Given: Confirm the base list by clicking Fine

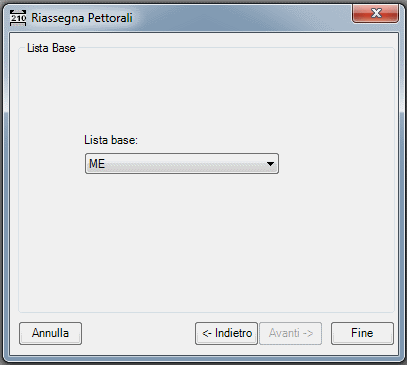Looking at the screenshot, I should point(362,333).
